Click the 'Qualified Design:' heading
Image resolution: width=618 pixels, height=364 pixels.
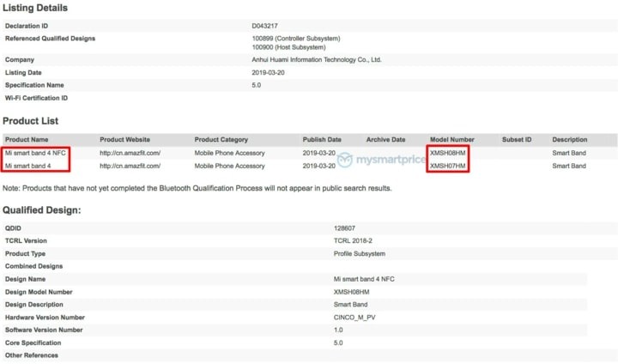coord(42,210)
